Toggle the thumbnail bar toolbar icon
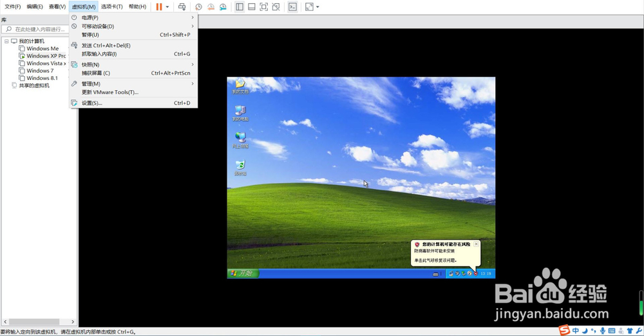Screen dimensions: 644x336 click(x=252, y=6)
